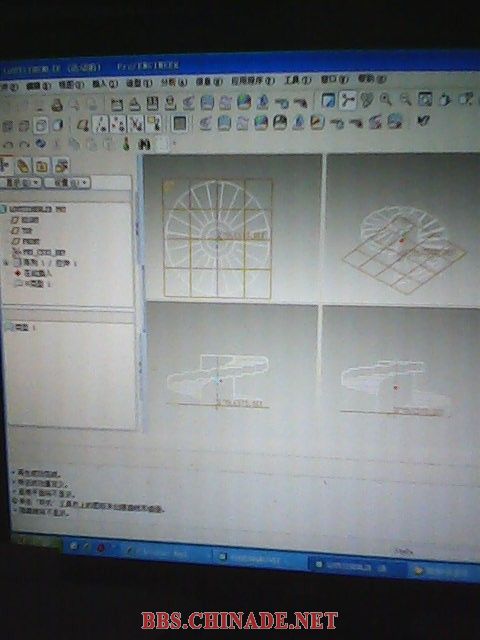Screen dimensions: 480x640
Task: Click the print icon in the toolbar
Action: coord(57,105)
